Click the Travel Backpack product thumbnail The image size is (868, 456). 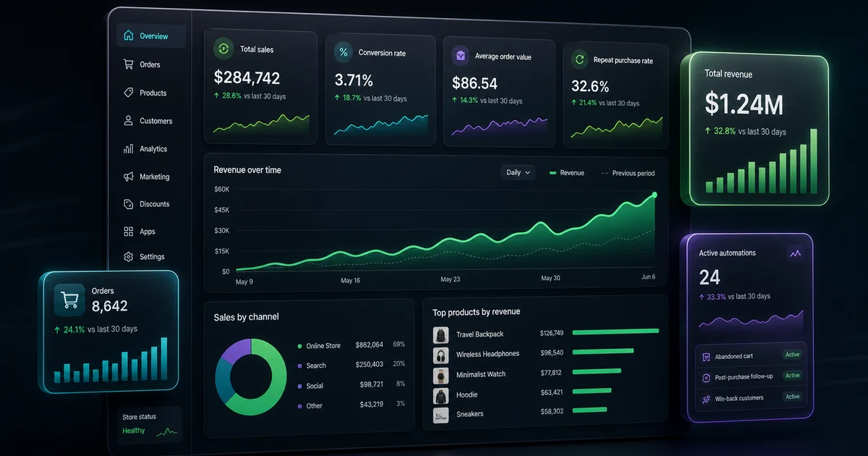pos(441,334)
